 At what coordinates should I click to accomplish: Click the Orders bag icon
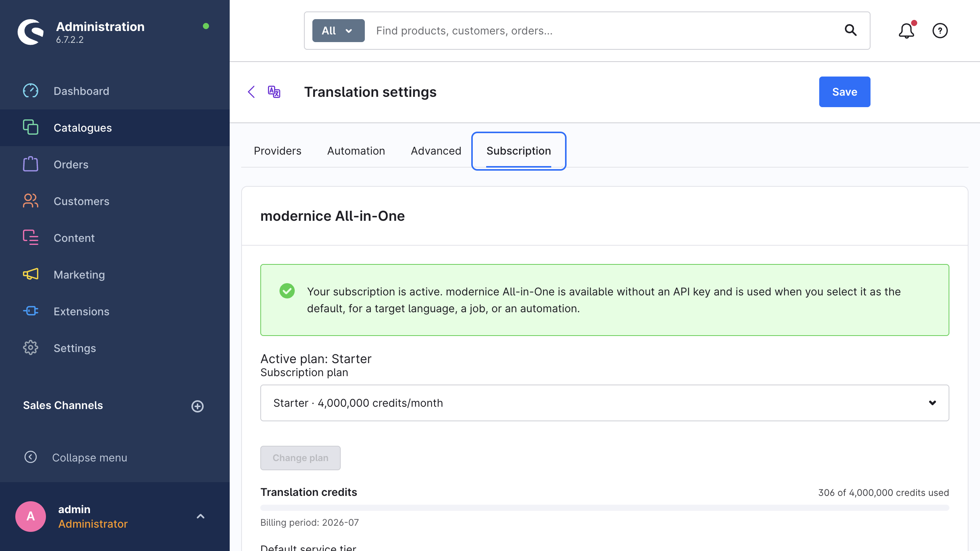coord(31,164)
